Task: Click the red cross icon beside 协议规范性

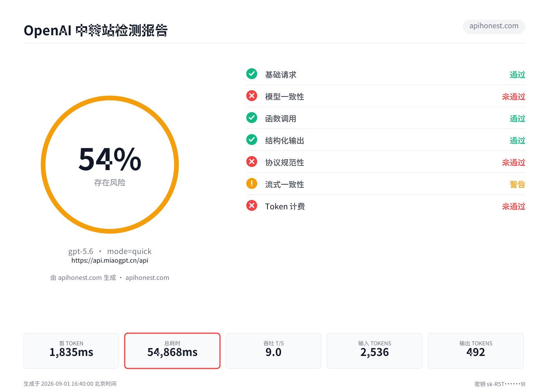Action: [x=252, y=162]
